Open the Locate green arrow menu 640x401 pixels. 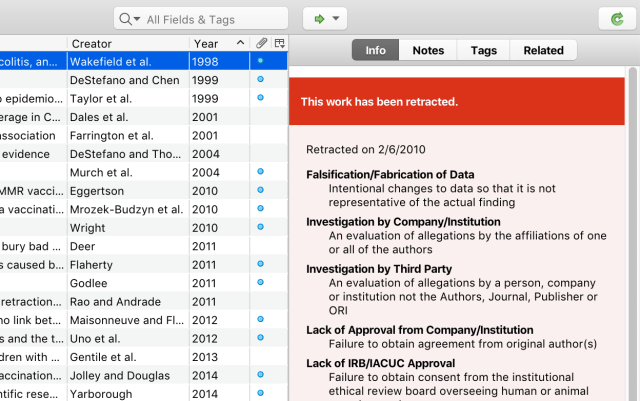point(325,18)
